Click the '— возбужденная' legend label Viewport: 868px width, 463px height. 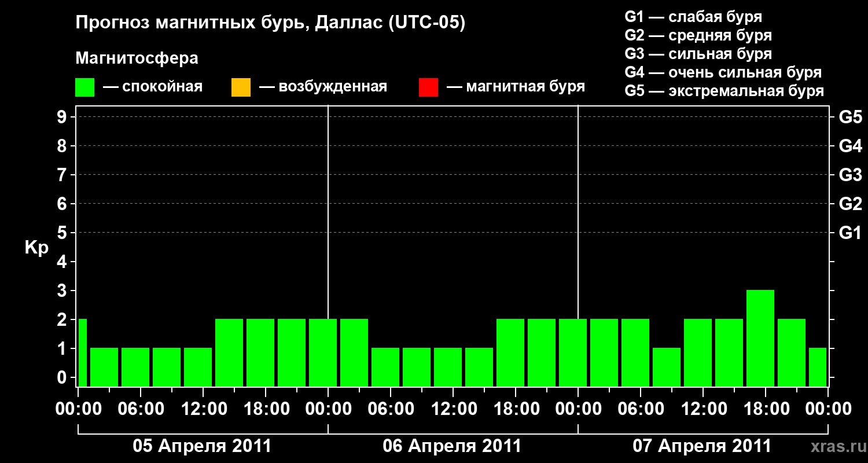coord(323,87)
